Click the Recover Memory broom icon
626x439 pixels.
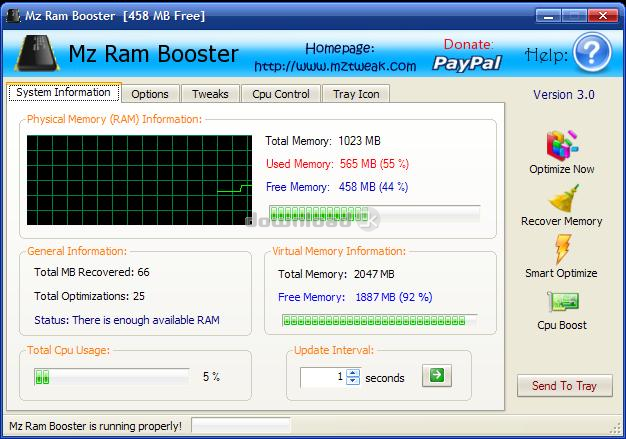[x=563, y=198]
